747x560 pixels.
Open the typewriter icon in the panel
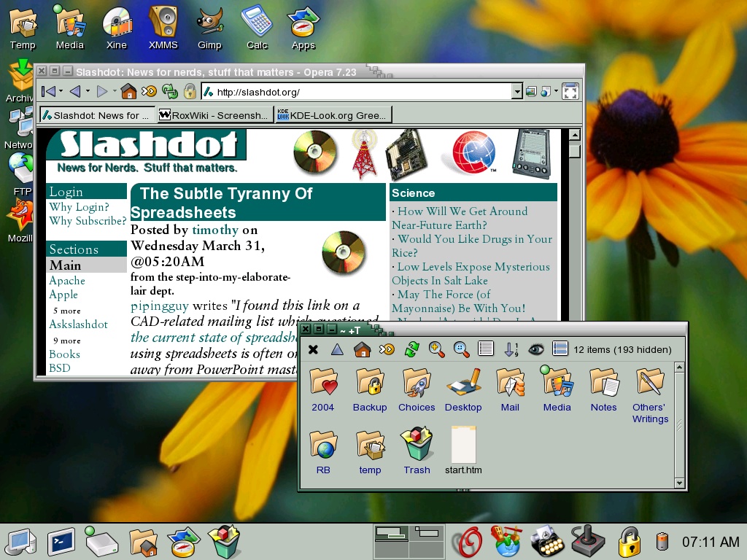(x=547, y=542)
